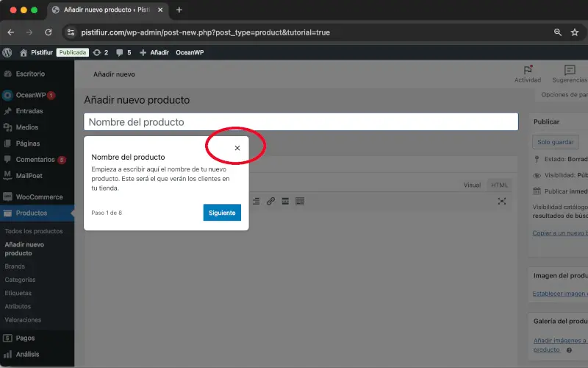
Task: Click the Pagos dollar icon
Action: (x=7, y=339)
